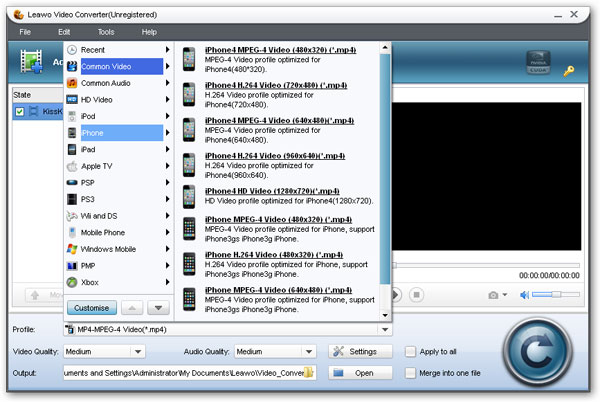Click the HD Video category icon
The height and width of the screenshot is (402, 600).
coord(72,99)
